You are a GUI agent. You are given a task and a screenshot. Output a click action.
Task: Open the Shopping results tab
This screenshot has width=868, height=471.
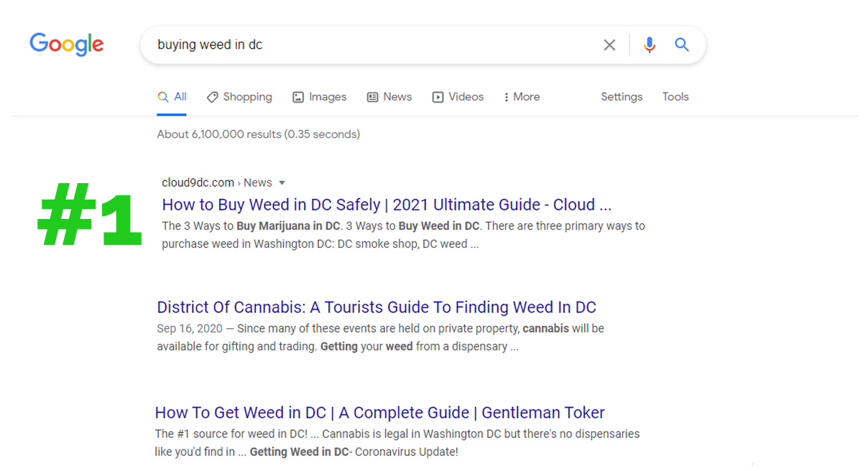click(x=239, y=97)
